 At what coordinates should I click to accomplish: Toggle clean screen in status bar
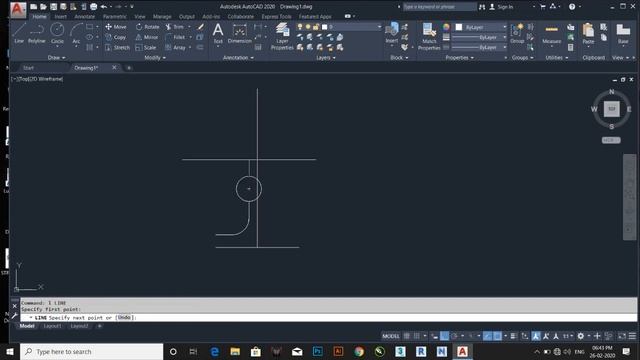click(622, 336)
